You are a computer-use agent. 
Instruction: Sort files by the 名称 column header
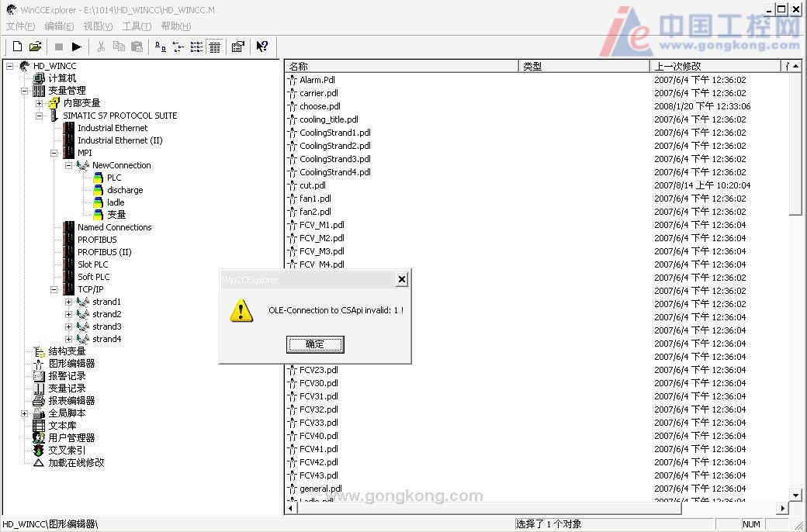401,67
